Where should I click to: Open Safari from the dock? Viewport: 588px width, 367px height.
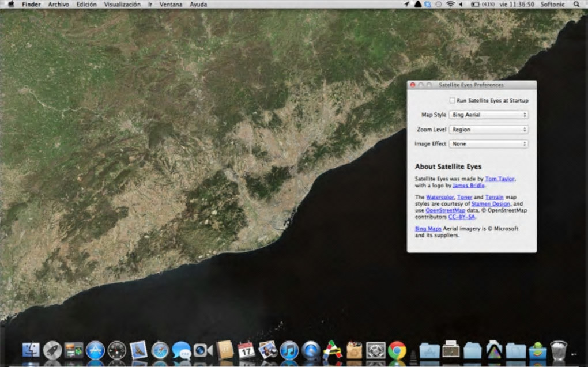pyautogui.click(x=160, y=350)
